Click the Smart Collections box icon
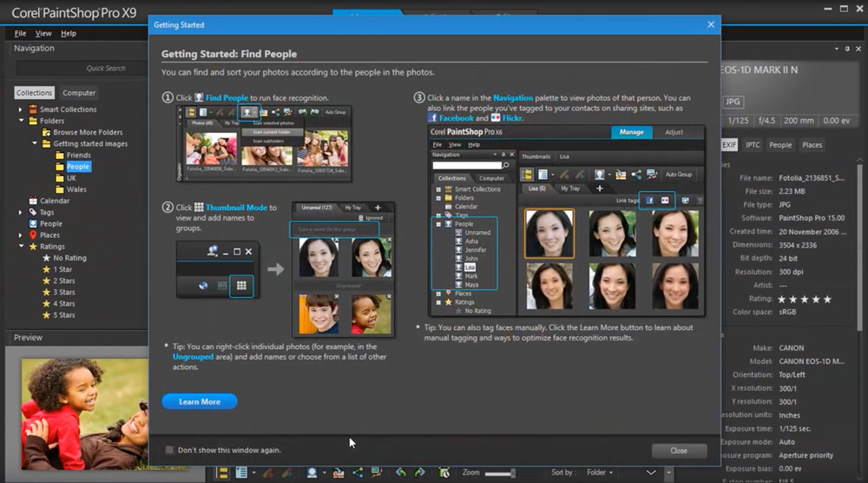Viewport: 868px width, 483px height. point(33,109)
